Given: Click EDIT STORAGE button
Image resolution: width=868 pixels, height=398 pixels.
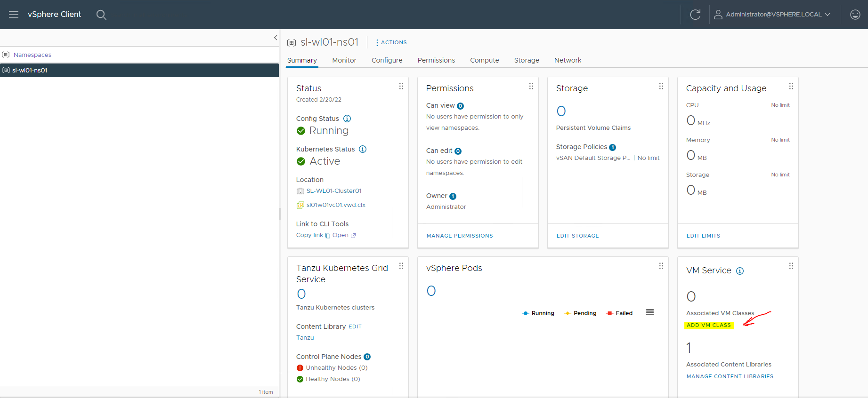Looking at the screenshot, I should point(578,236).
